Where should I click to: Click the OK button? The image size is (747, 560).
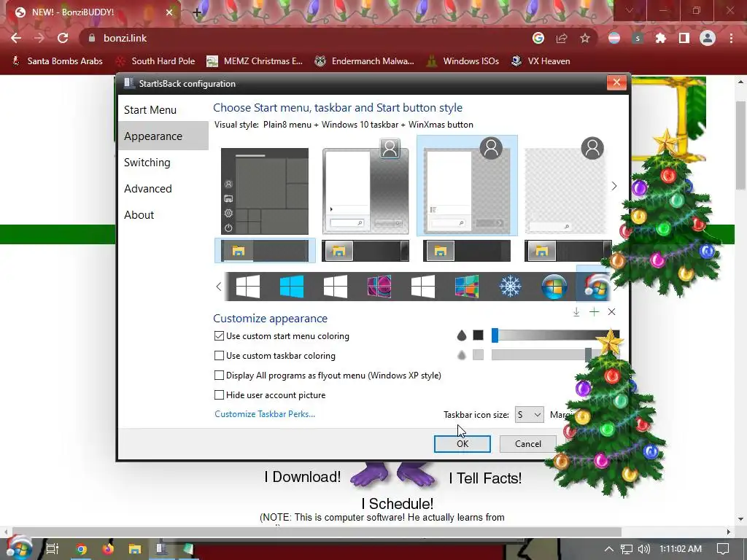[462, 444]
